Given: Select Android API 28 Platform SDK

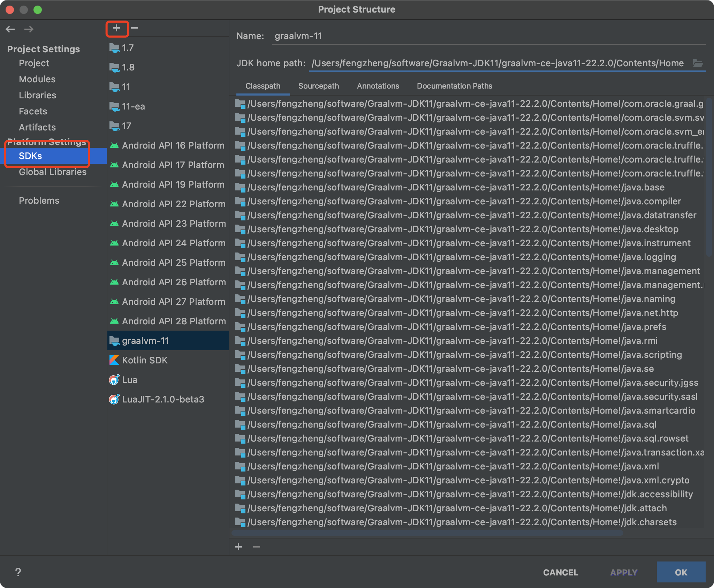Looking at the screenshot, I should tap(174, 321).
